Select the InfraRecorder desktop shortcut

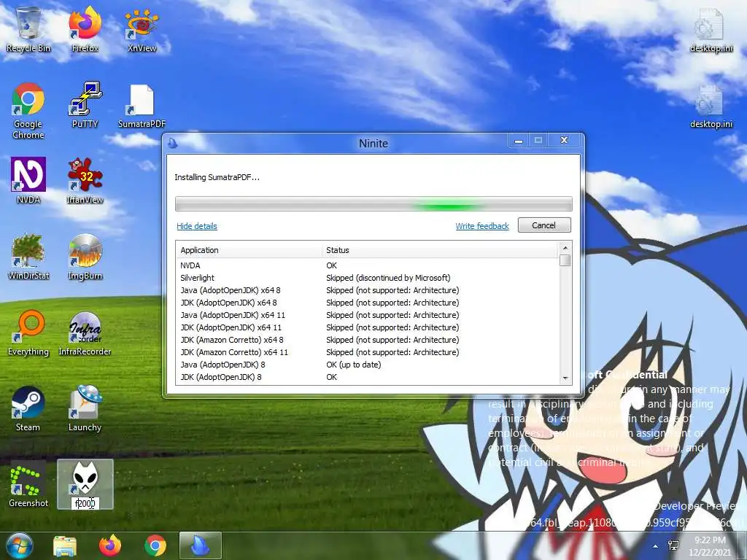[x=85, y=332]
